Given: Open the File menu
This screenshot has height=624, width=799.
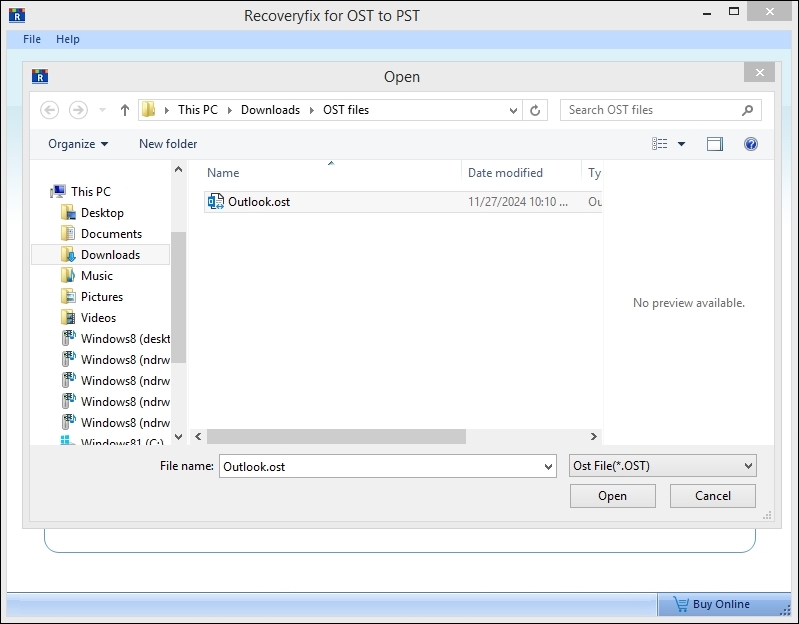Looking at the screenshot, I should [32, 39].
